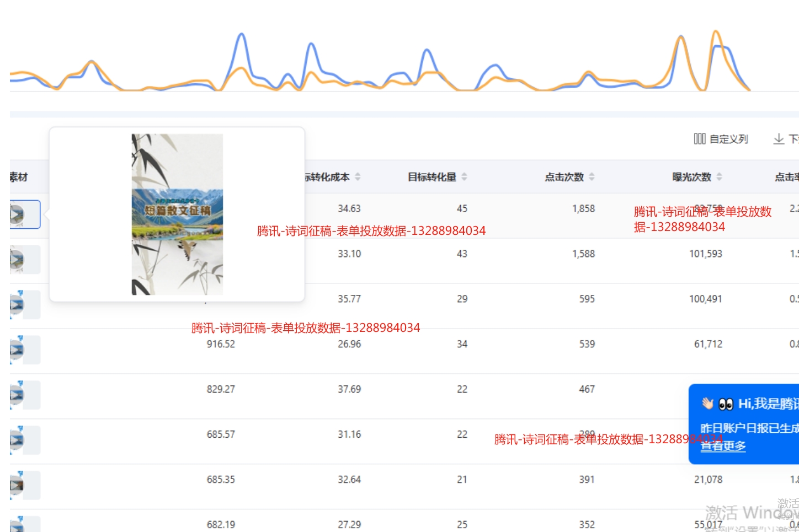Click the 素材 column header
Image resolution: width=799 pixels, height=532 pixels.
(x=18, y=177)
